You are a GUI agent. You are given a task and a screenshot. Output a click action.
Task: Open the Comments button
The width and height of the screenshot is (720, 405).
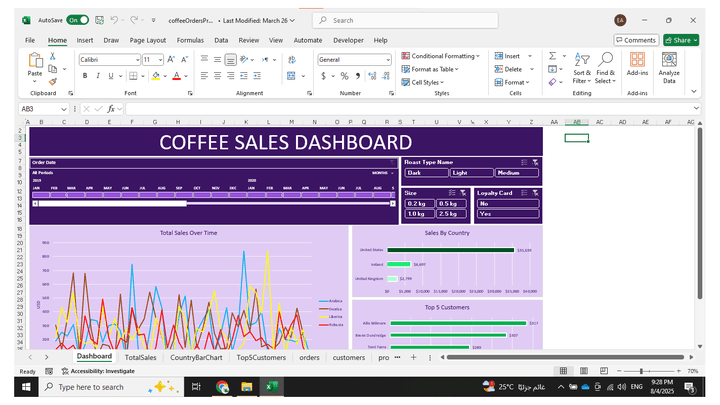(636, 40)
